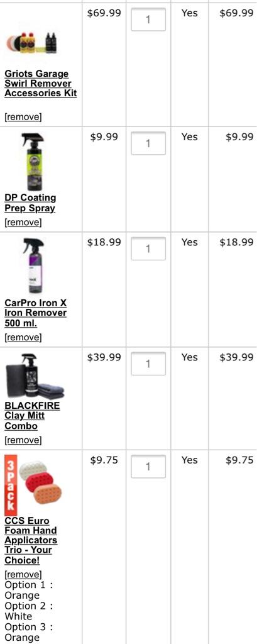Click the BLACKFIRE Clay Mitt Combo image
This screenshot has height=644, width=257.
[35, 376]
